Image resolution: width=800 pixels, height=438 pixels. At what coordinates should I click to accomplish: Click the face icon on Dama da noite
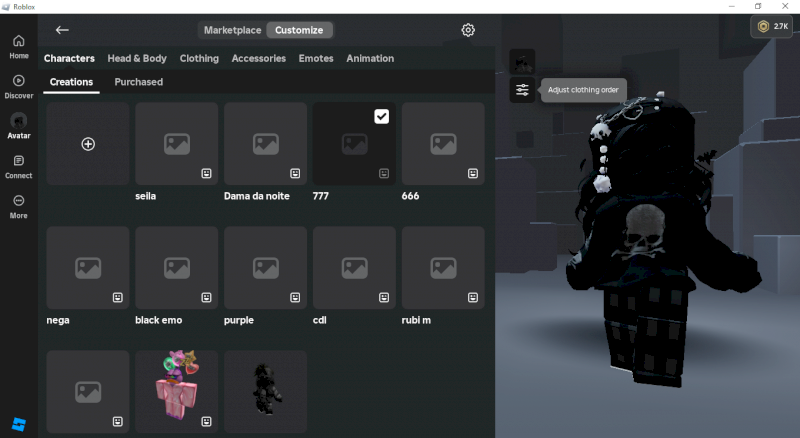pyautogui.click(x=295, y=174)
